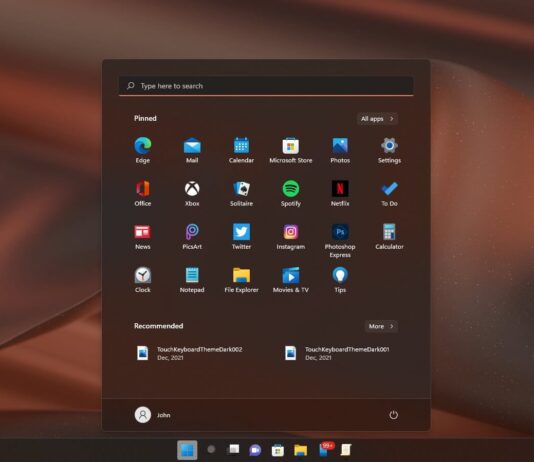
Task: Click the Start button on the taskbar
Action: (187, 450)
